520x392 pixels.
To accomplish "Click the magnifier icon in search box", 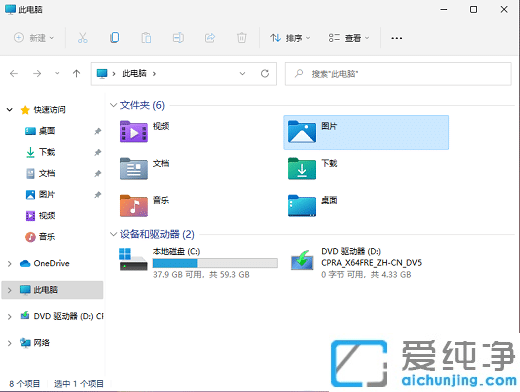I will pos(299,73).
